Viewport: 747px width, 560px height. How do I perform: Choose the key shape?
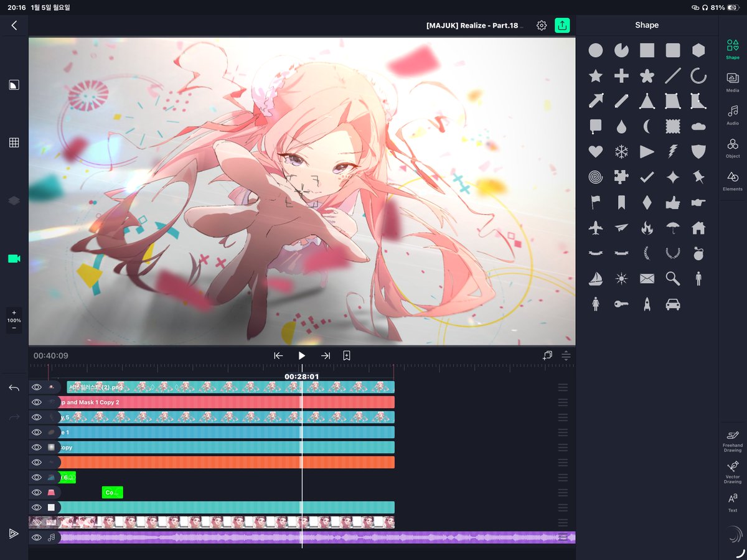coord(621,304)
